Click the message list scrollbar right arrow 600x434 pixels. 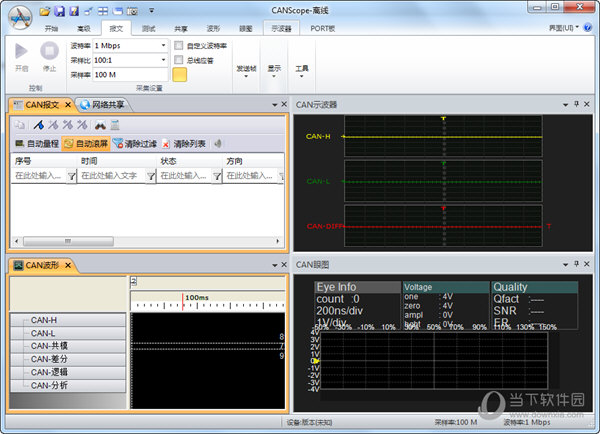point(278,241)
